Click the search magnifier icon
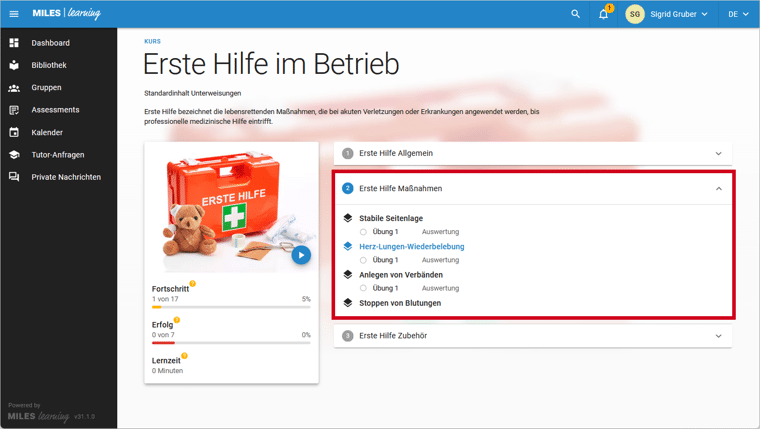The width and height of the screenshot is (760, 429). click(x=575, y=14)
